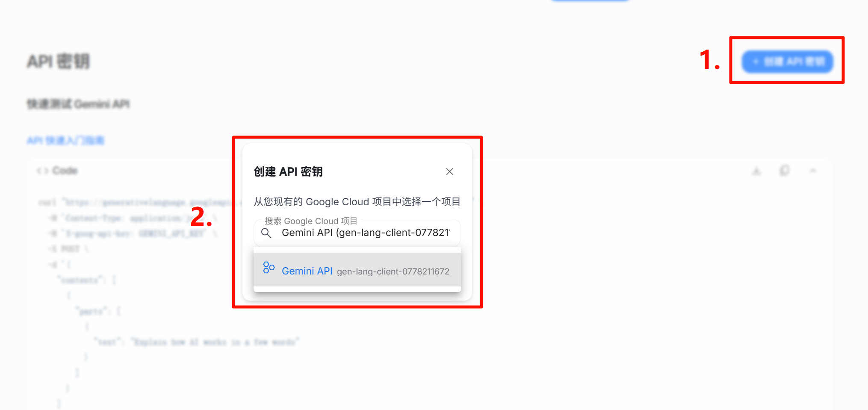Viewport: 868px width, 410px height.
Task: Click the download triangle icon on the Code panel
Action: coord(756,170)
